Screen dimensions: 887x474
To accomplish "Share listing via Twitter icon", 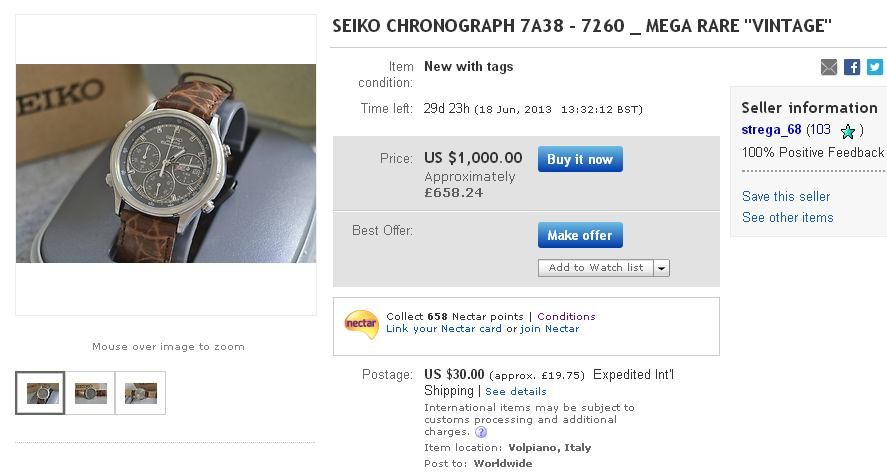I will coord(874,67).
